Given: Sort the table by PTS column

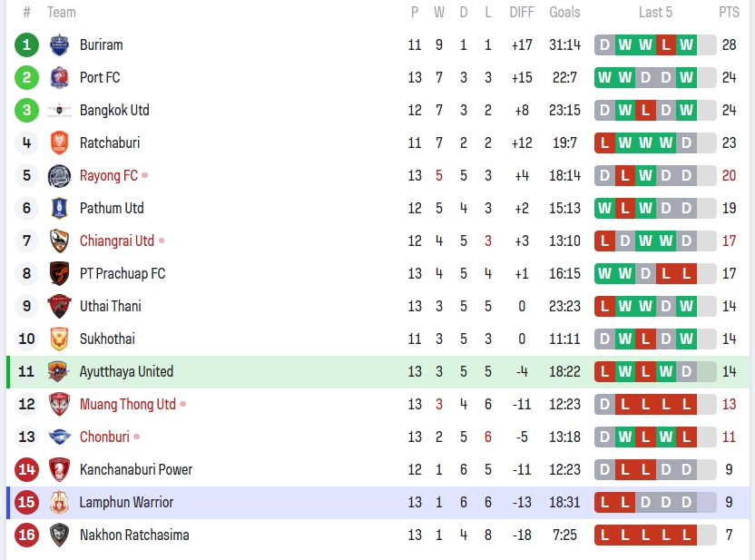Looking at the screenshot, I should point(729,12).
